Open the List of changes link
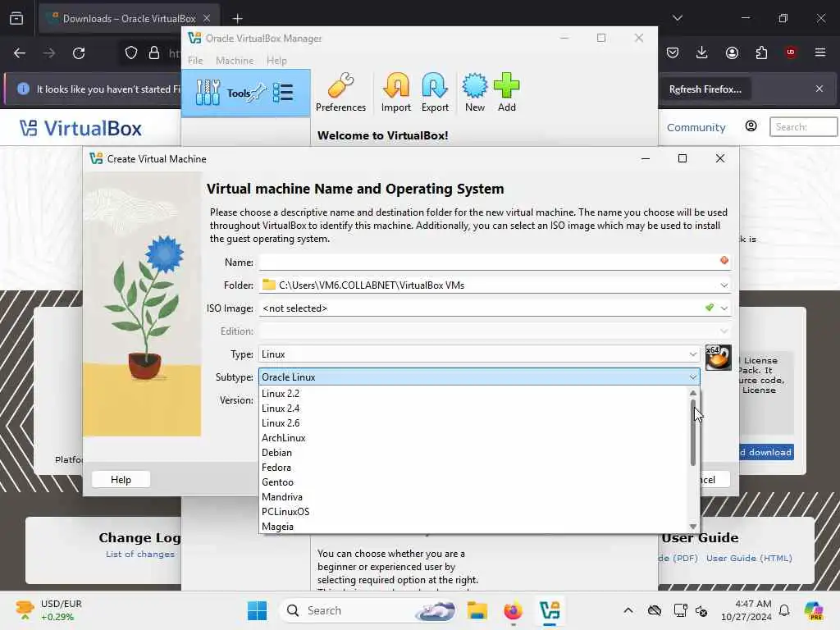The height and width of the screenshot is (630, 840). tap(139, 554)
